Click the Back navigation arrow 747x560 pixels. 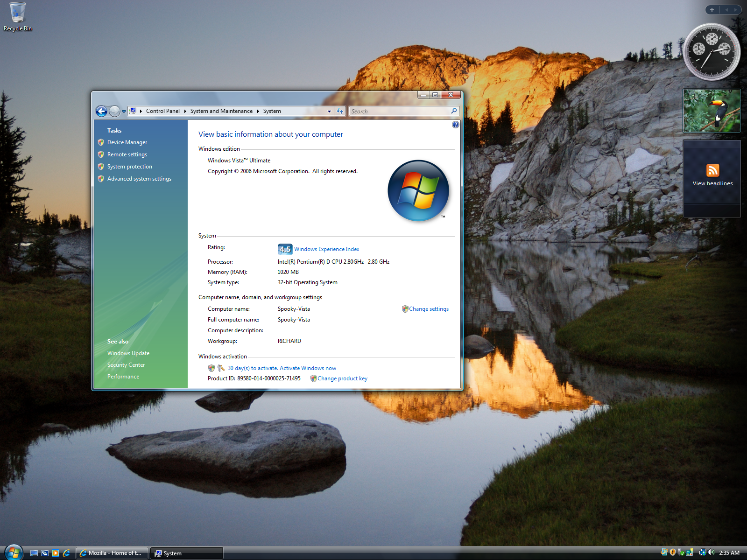pyautogui.click(x=101, y=111)
